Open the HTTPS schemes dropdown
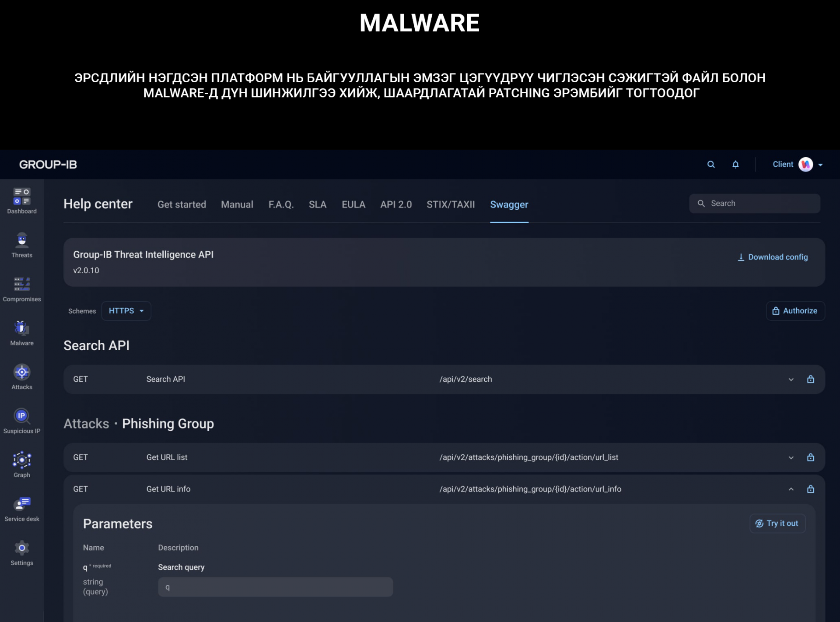 (126, 311)
